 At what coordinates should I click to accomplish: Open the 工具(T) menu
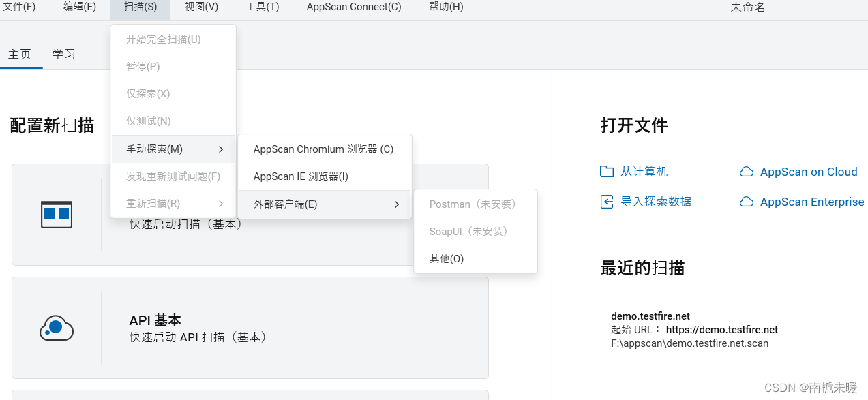click(x=263, y=7)
